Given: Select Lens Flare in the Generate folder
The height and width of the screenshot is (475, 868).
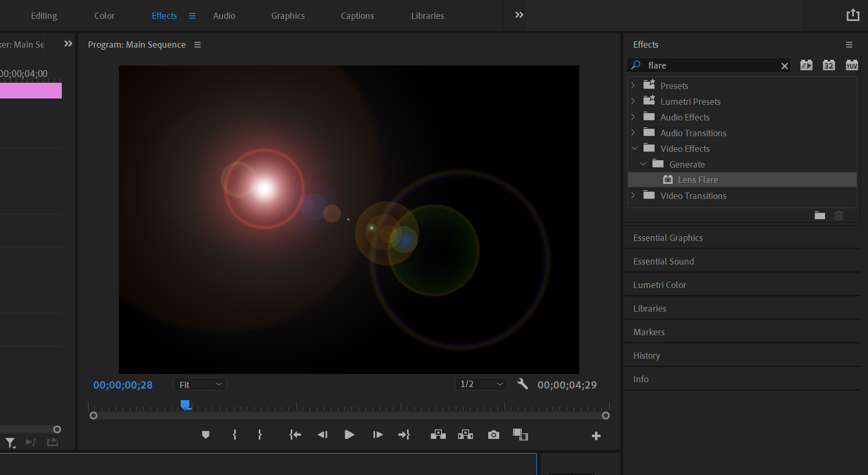Looking at the screenshot, I should pyautogui.click(x=697, y=180).
